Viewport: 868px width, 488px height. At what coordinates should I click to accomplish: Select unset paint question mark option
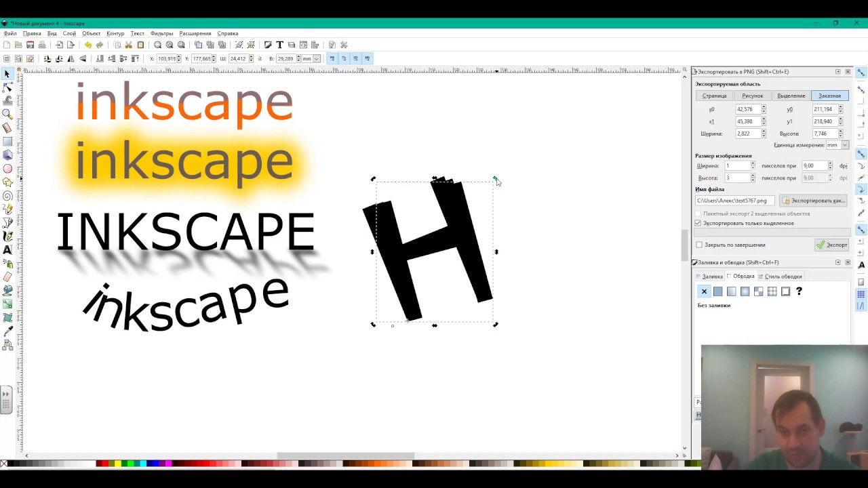(799, 291)
